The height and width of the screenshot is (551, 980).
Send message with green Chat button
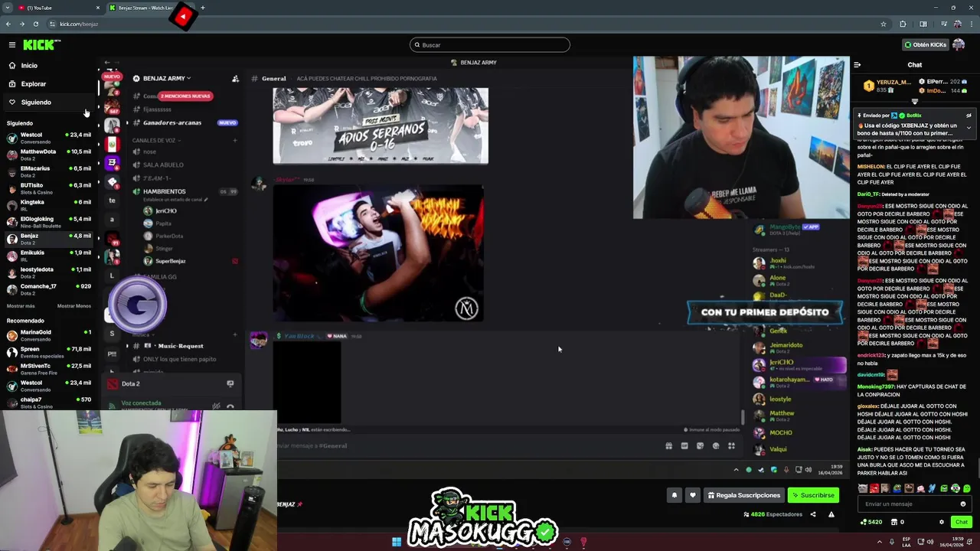pyautogui.click(x=962, y=522)
